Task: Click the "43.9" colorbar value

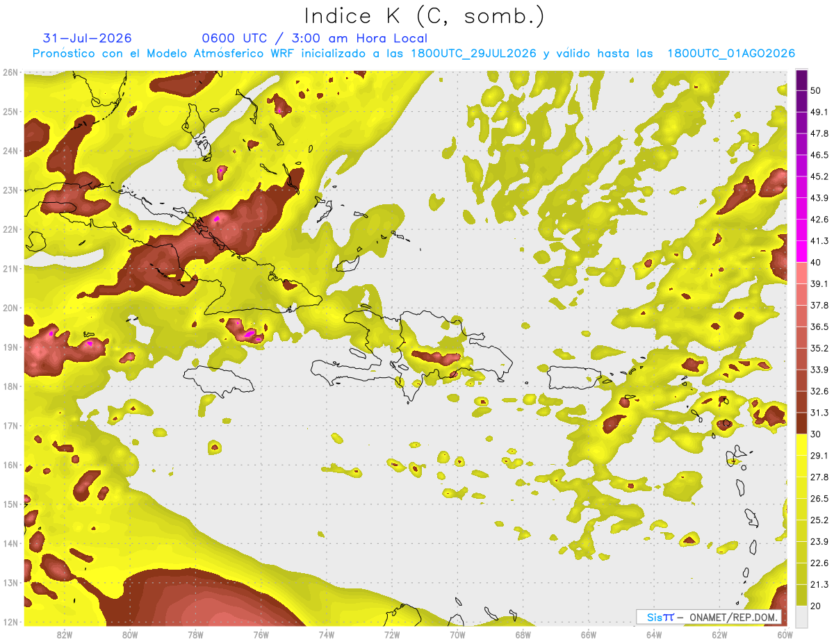Action: [x=820, y=198]
